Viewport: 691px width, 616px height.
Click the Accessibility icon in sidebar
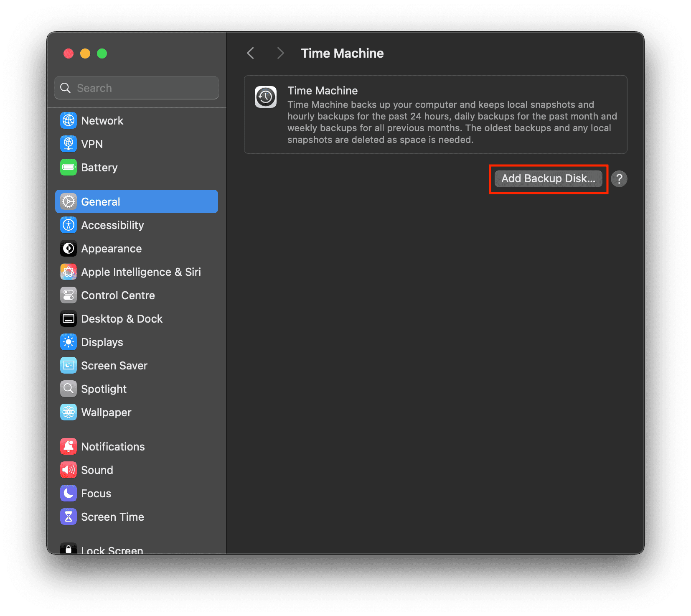click(x=69, y=225)
